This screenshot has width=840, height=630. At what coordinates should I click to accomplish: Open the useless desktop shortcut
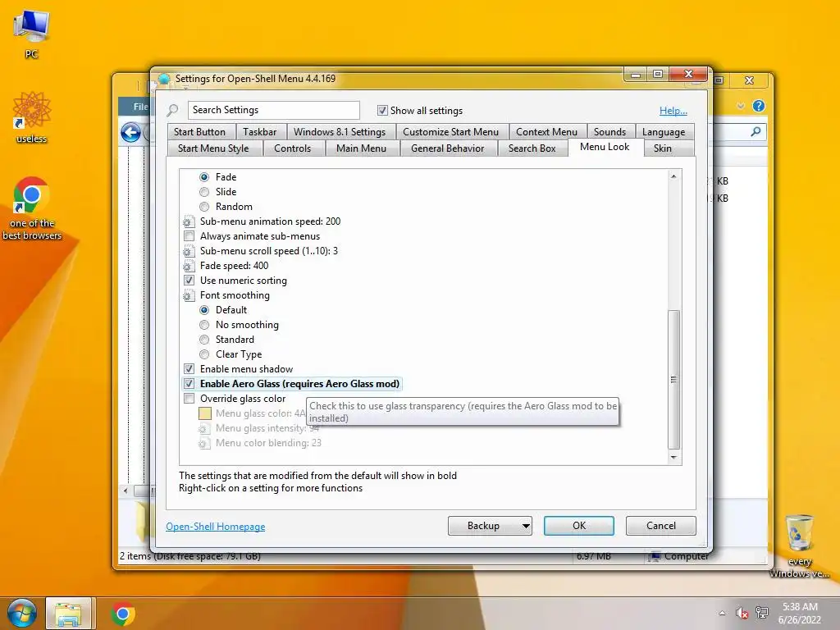32,116
